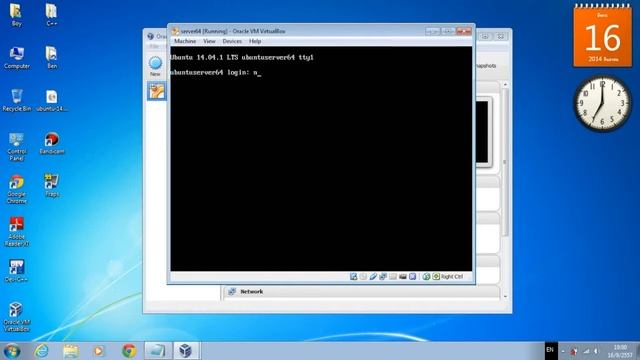Select the Bandicam shortcut
This screenshot has width=640, height=360.
[52, 143]
